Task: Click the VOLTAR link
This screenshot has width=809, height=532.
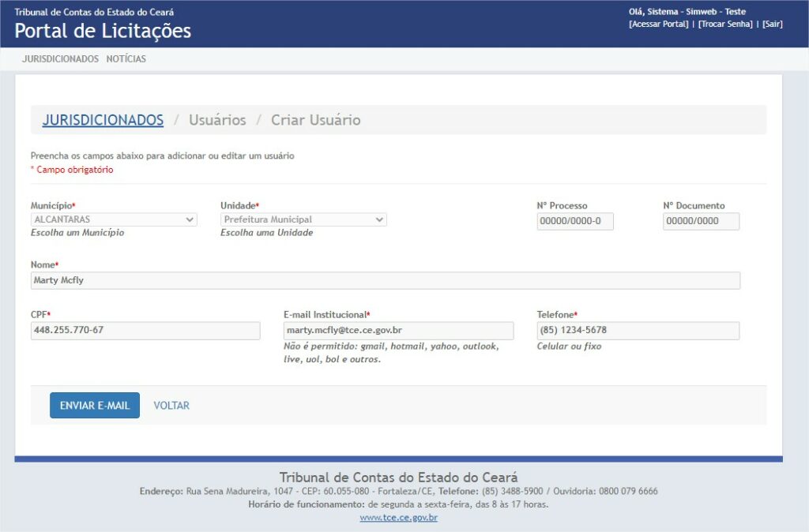Action: point(171,406)
